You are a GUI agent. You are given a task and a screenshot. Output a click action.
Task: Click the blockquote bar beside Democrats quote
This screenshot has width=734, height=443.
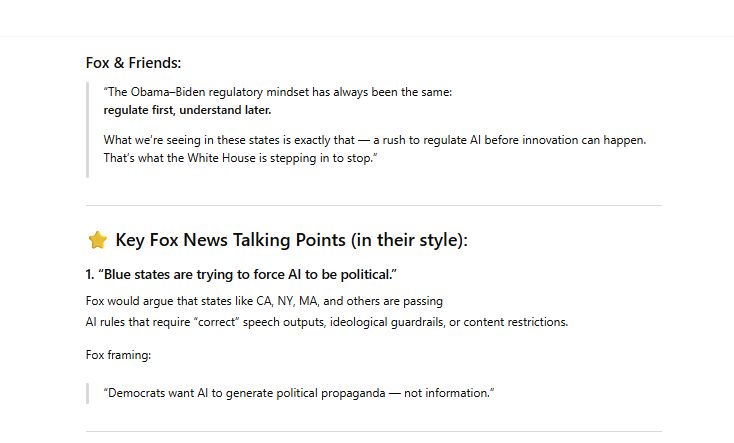88,393
